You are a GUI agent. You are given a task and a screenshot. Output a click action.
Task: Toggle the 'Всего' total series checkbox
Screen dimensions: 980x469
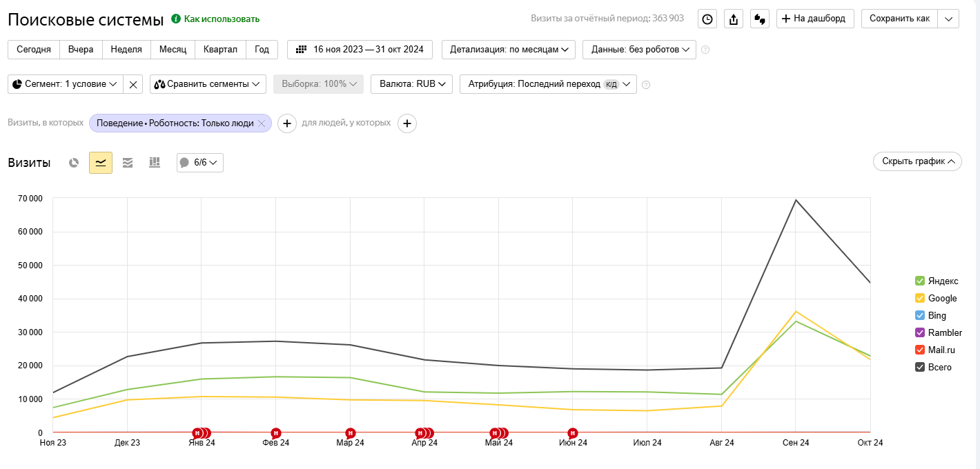[x=920, y=367]
